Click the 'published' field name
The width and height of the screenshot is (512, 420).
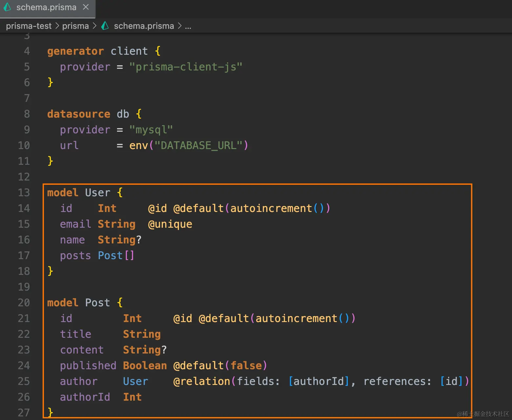pos(88,366)
